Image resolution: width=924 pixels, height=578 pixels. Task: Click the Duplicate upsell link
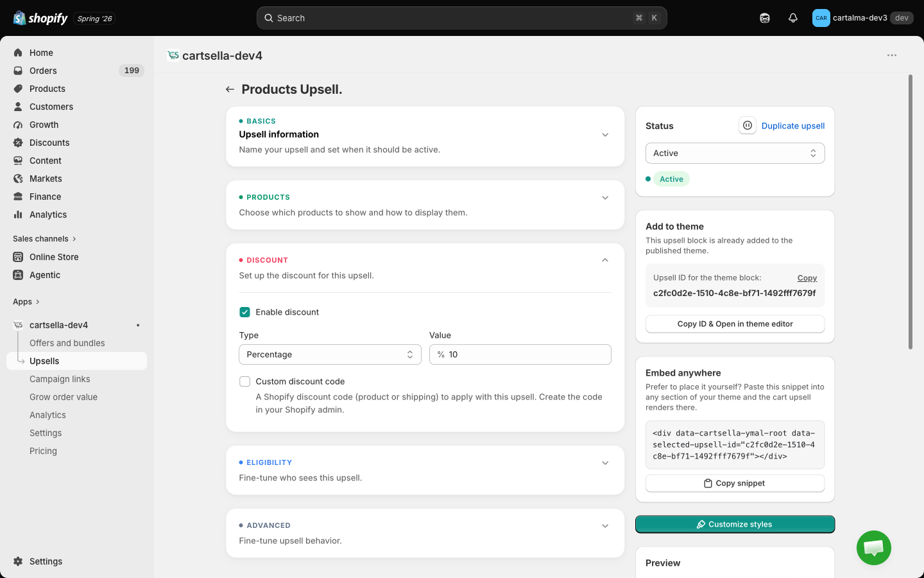pos(793,126)
